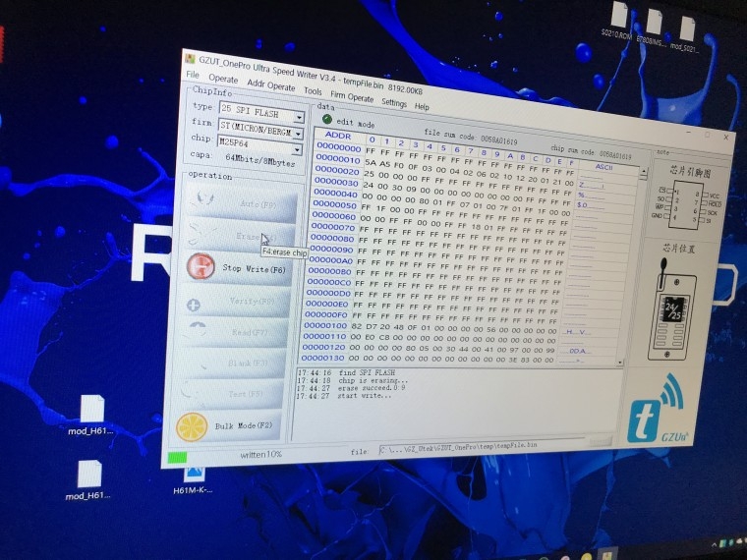
Task: Click the Stop Write (F6) button
Action: tap(238, 267)
